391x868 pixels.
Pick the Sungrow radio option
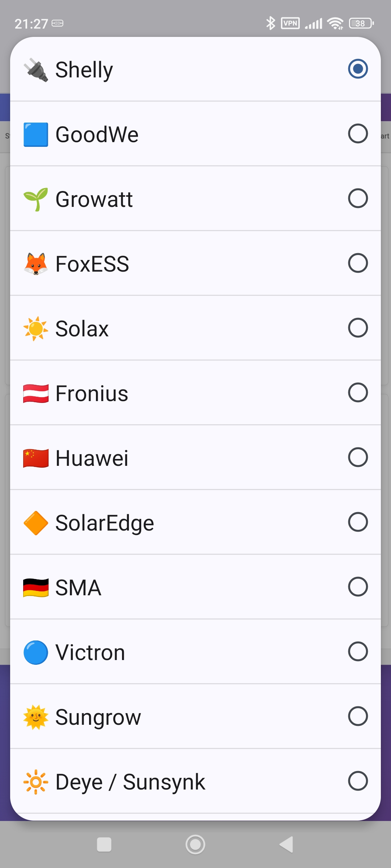358,716
